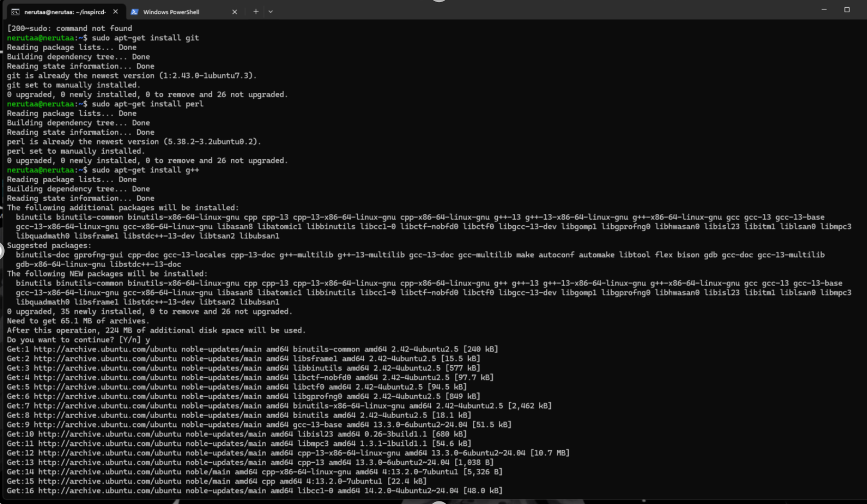
Task: Click the Linux terminal icon on first tab
Action: (x=15, y=12)
